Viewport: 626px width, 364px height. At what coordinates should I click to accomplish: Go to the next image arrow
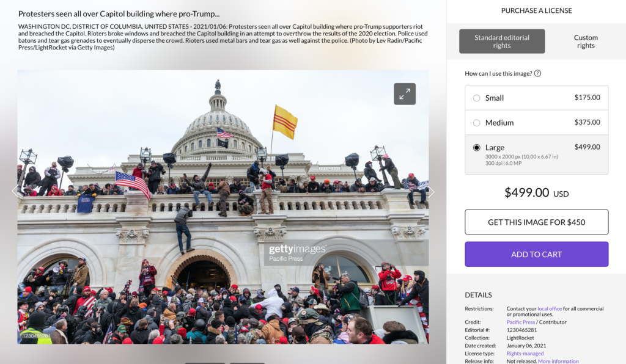point(431,192)
